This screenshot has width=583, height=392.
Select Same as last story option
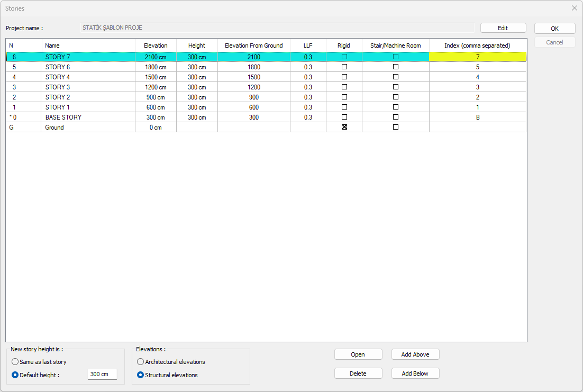click(15, 362)
